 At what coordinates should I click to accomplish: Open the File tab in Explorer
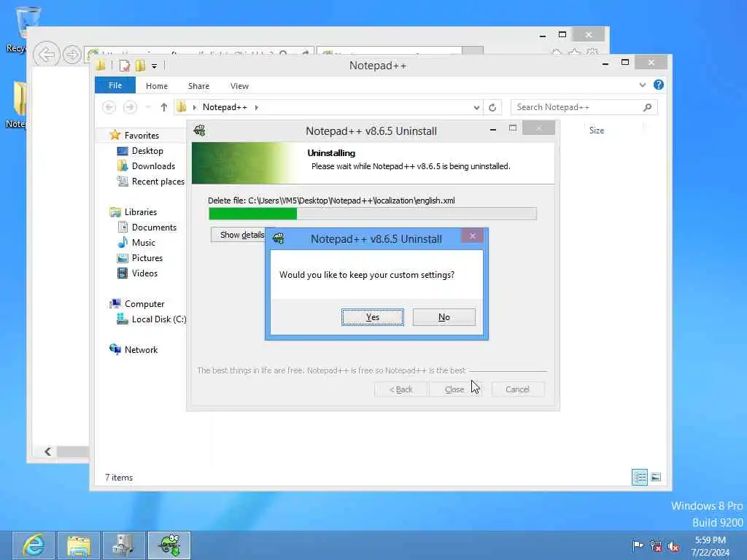[115, 86]
